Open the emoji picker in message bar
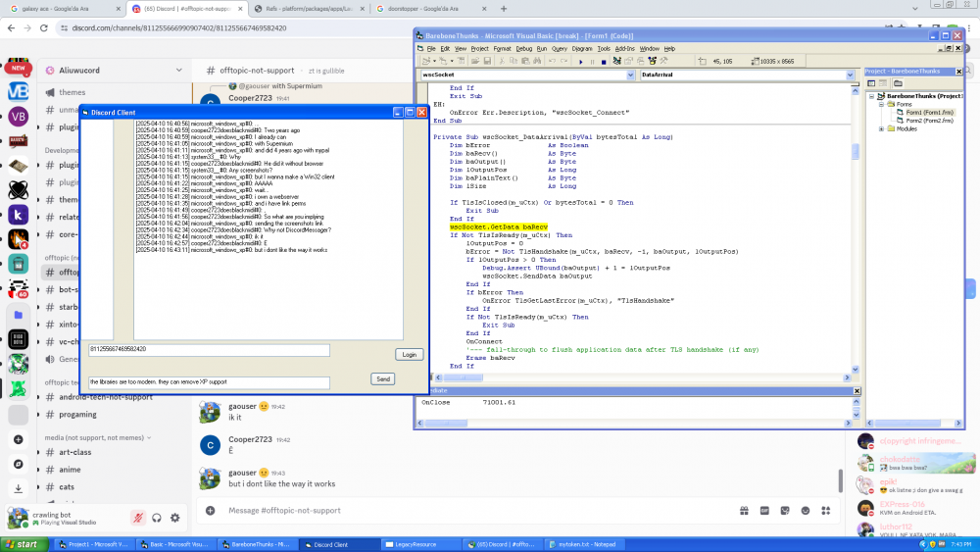980x552 pixels. point(806,510)
